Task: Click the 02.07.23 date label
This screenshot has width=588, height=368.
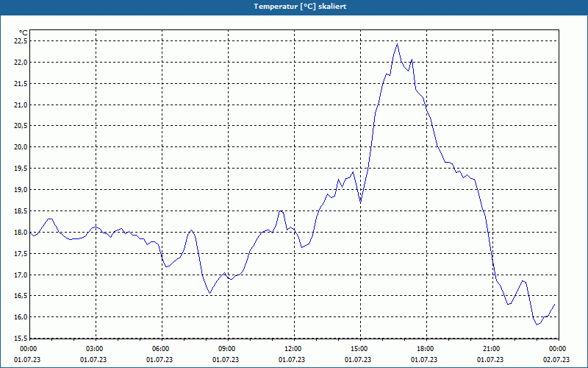Action: click(556, 360)
